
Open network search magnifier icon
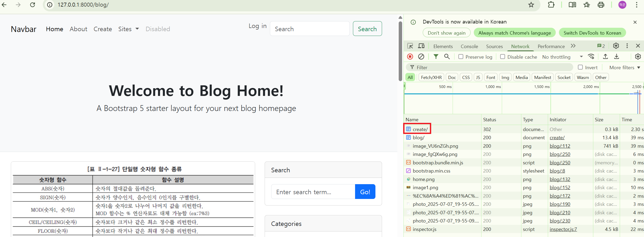447,57
